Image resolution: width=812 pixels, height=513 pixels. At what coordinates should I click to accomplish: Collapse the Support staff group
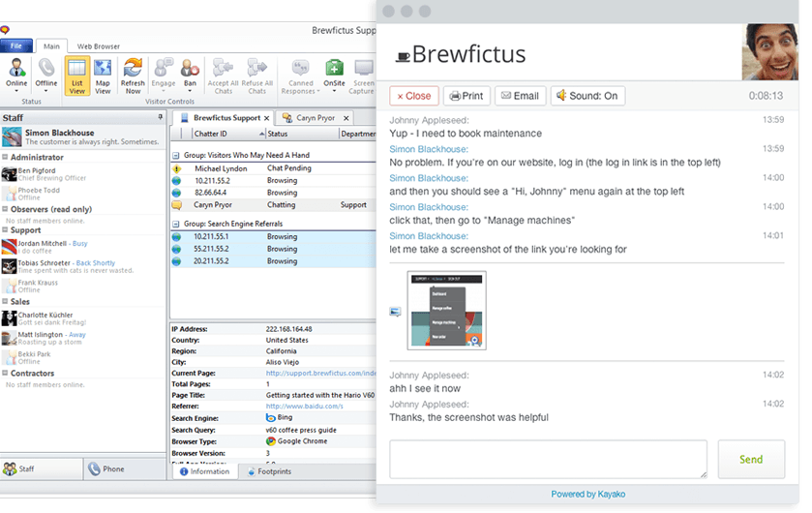[5, 229]
